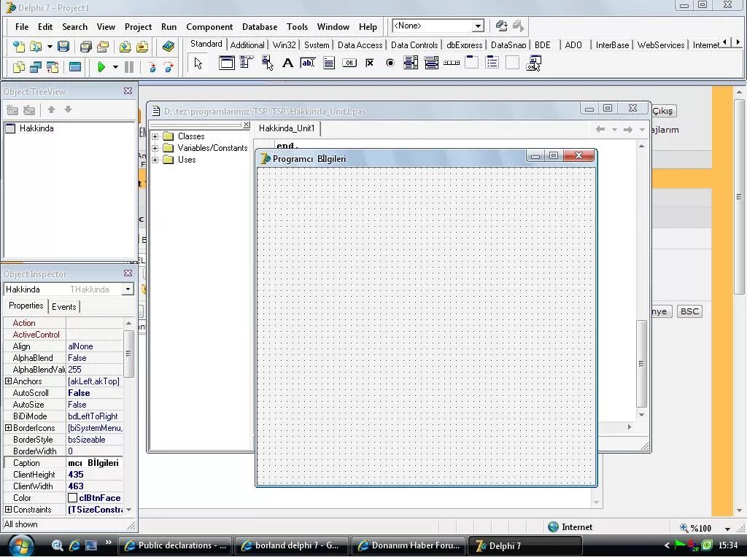Expand the Constraints property
The width and height of the screenshot is (747, 560).
tap(8, 510)
